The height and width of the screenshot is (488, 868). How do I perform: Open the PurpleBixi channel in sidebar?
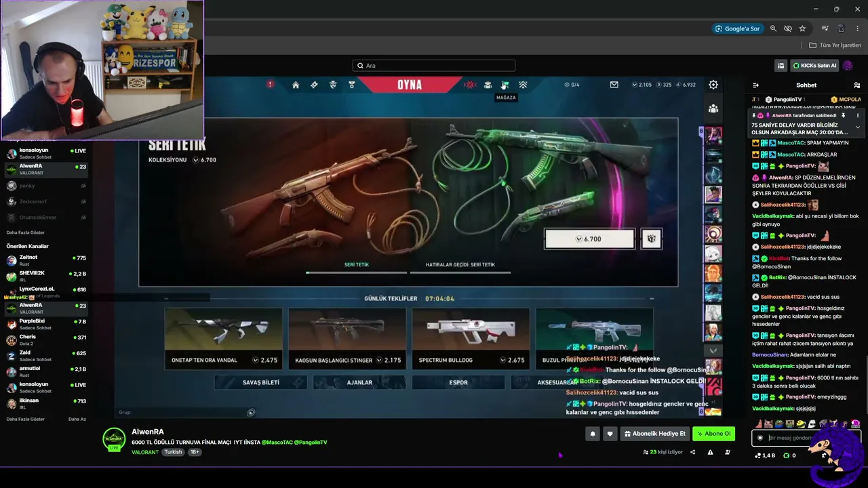point(46,324)
